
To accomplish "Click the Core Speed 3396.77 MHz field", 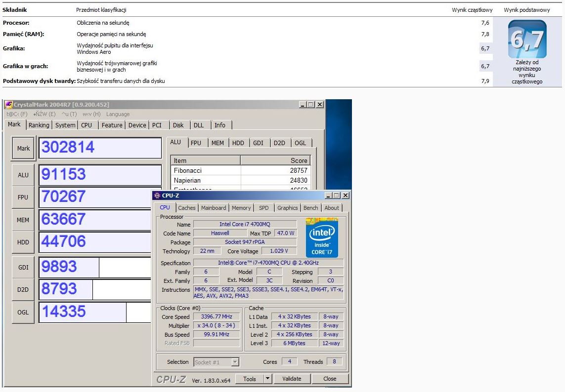I will (x=217, y=317).
